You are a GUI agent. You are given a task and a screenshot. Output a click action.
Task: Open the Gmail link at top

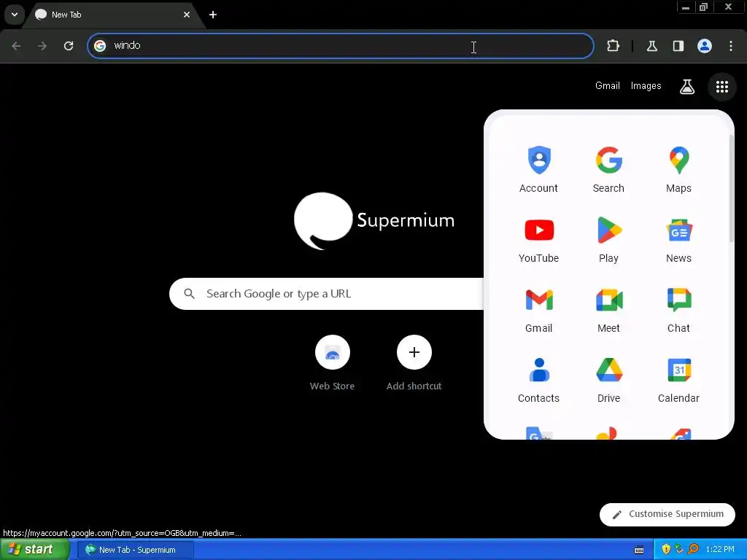608,86
